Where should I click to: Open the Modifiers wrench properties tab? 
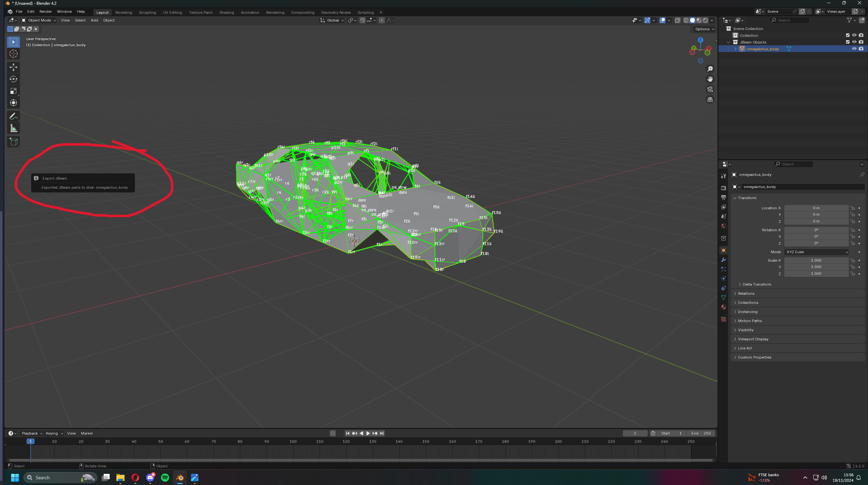click(723, 260)
